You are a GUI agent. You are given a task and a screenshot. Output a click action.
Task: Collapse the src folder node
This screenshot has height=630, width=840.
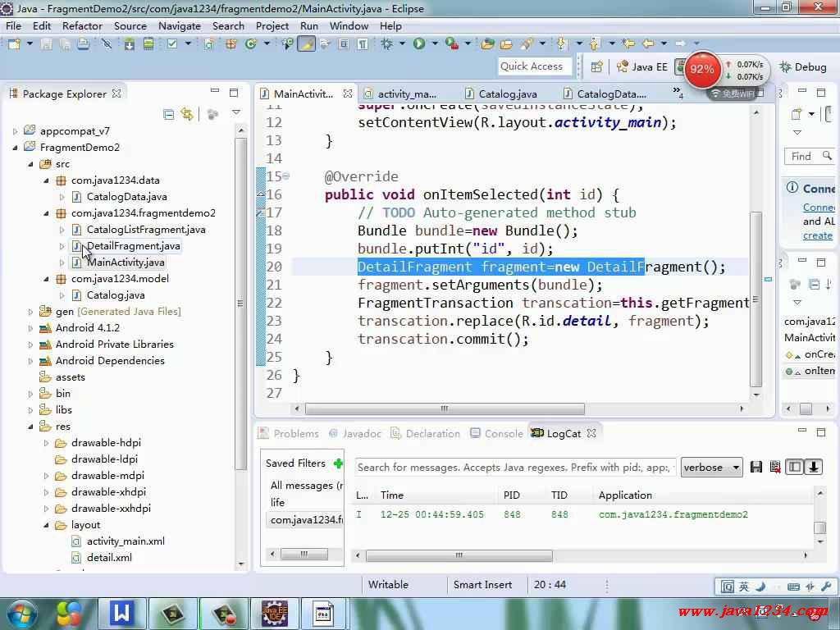[x=30, y=164]
